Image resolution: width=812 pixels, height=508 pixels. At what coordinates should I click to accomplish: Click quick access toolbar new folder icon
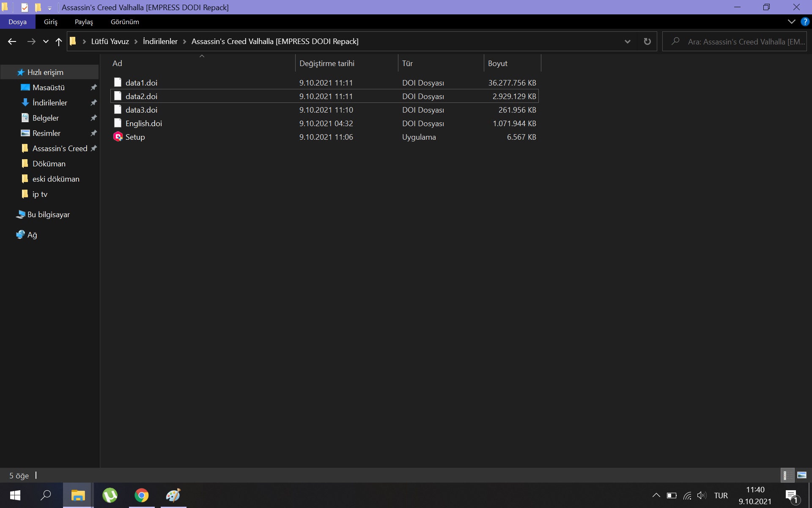pyautogui.click(x=38, y=7)
